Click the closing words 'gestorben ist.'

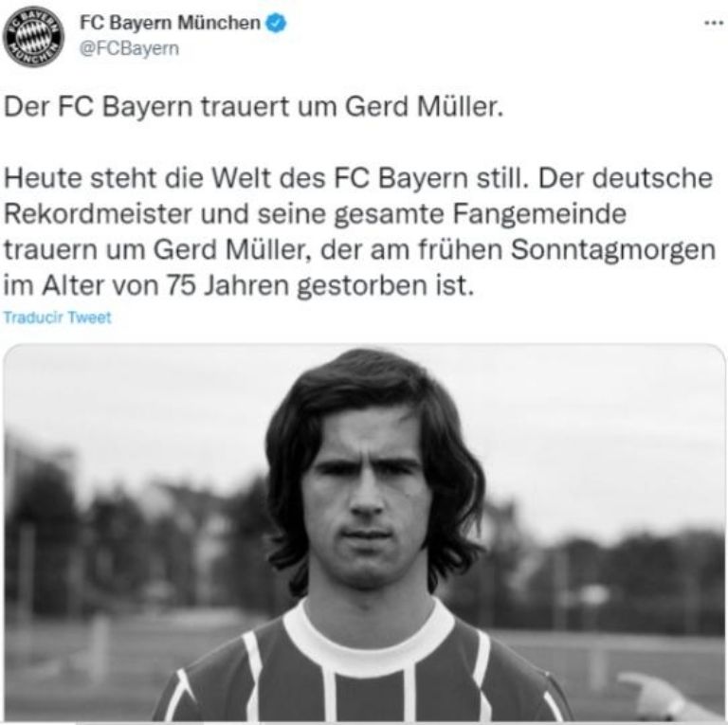tap(386, 286)
